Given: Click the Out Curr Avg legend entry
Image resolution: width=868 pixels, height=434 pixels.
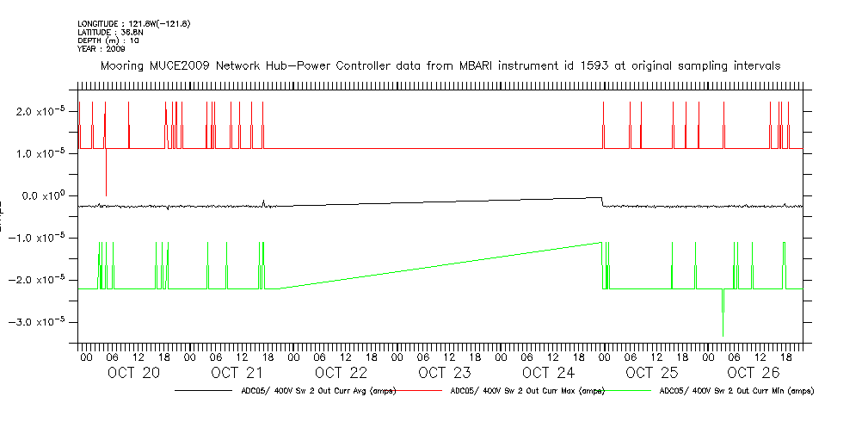Looking at the screenshot, I should pos(317,391).
